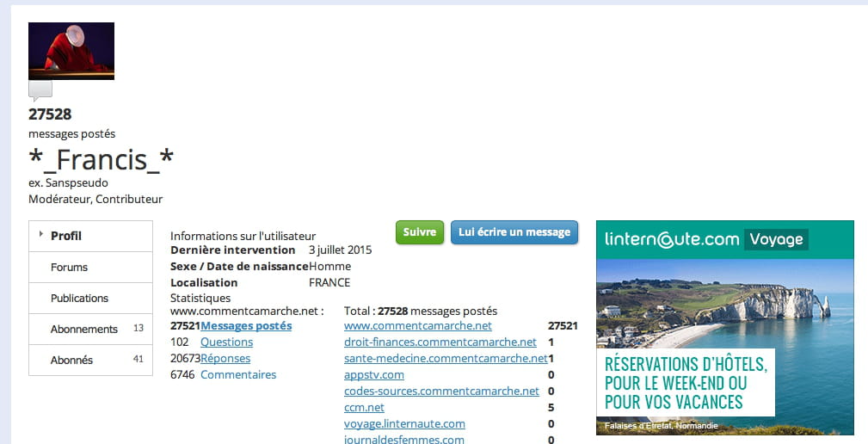Click the 5 count beside ccm.net

(x=551, y=408)
